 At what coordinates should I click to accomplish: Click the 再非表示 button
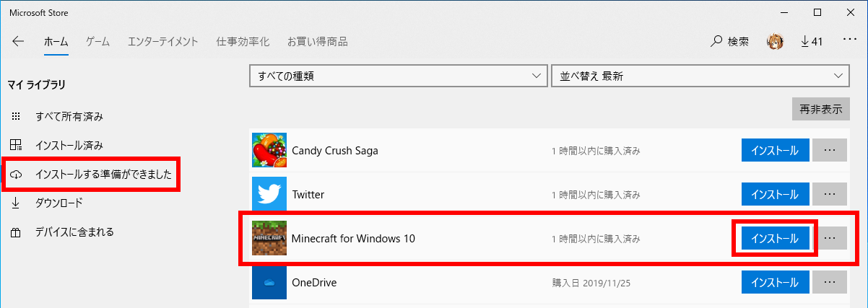820,110
